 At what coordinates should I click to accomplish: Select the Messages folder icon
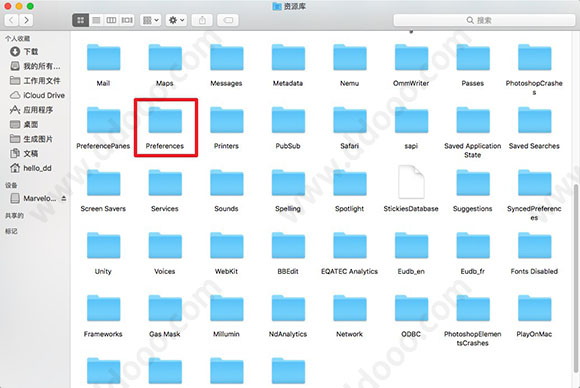coord(227,57)
